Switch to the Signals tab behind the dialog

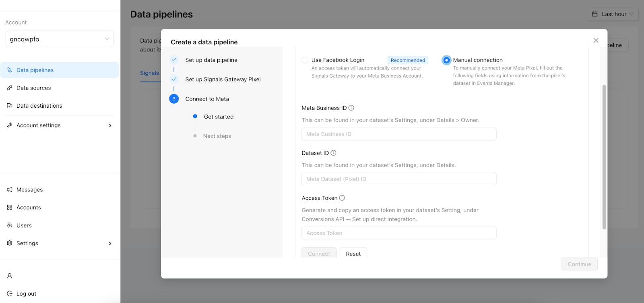tap(150, 73)
